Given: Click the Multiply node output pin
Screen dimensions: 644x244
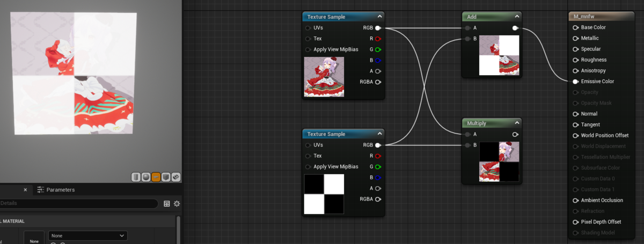Looking at the screenshot, I should (x=515, y=135).
